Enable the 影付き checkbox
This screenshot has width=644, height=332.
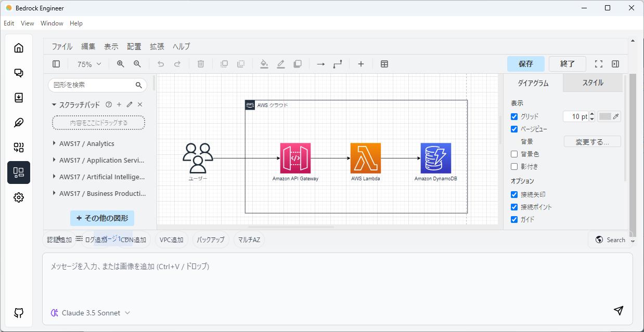coord(514,167)
